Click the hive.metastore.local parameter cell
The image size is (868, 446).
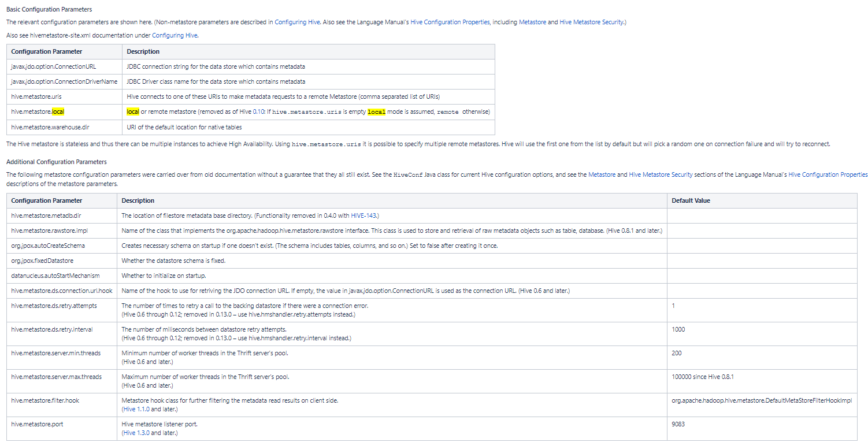[65, 112]
